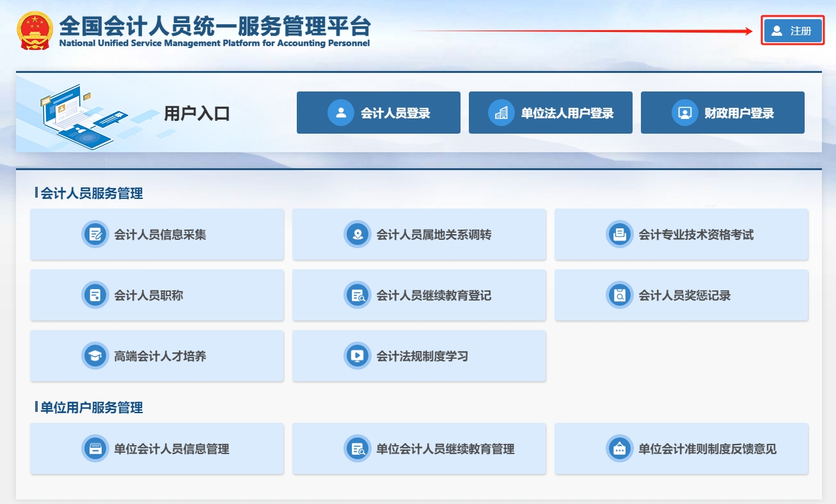Viewport: 836px width, 504px height.
Task: Select the 会计人员属地关系调转 location icon
Action: 357,234
